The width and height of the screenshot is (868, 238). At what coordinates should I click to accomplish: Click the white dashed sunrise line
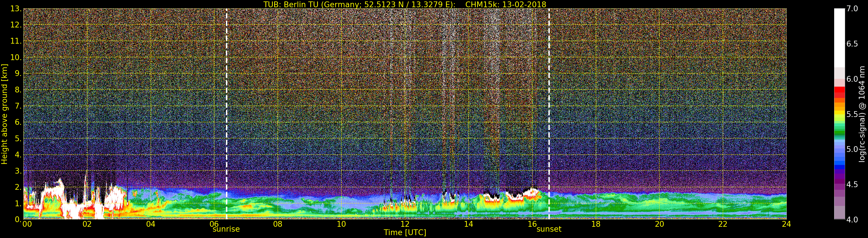(x=226, y=114)
